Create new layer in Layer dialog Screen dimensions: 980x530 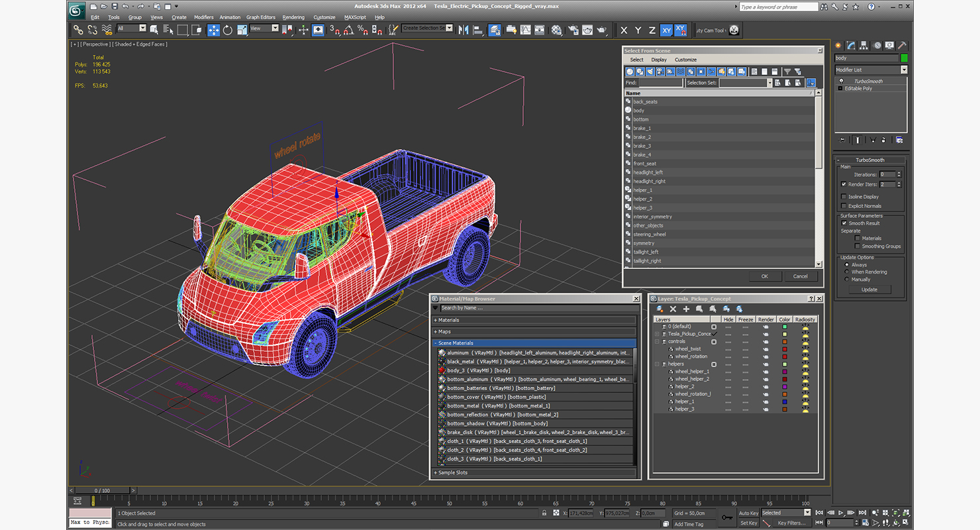pos(660,309)
